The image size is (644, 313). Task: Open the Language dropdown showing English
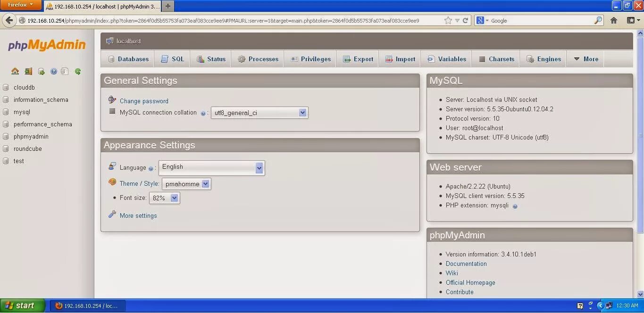(x=211, y=168)
